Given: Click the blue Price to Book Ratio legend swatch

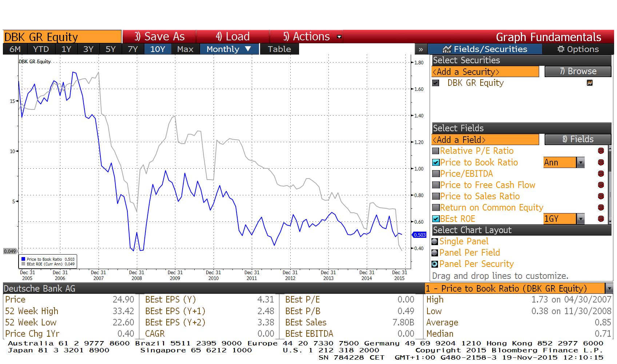Looking at the screenshot, I should click(x=23, y=259).
